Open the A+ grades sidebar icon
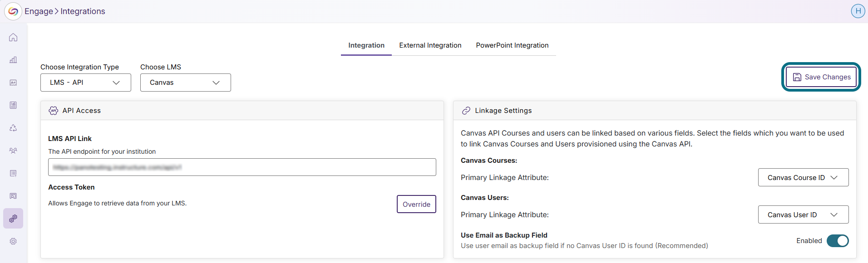 click(13, 83)
